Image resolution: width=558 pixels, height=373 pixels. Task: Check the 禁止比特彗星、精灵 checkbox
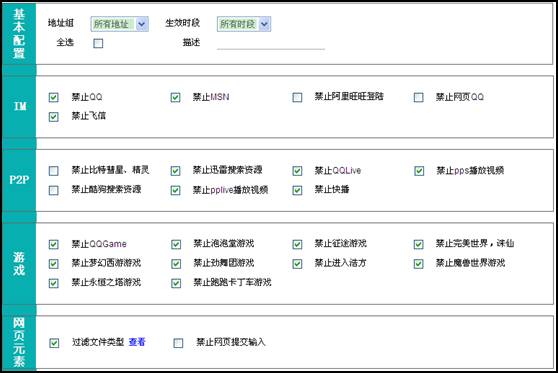point(53,171)
